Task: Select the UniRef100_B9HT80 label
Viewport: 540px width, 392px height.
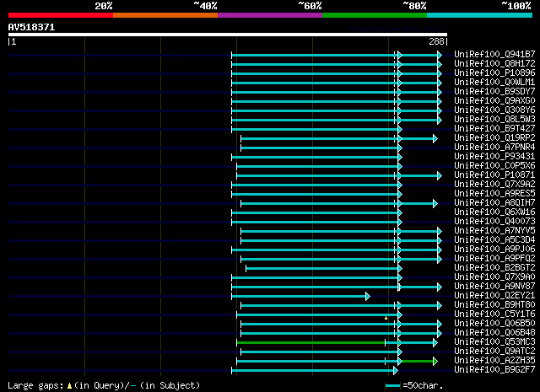Action: coord(494,305)
